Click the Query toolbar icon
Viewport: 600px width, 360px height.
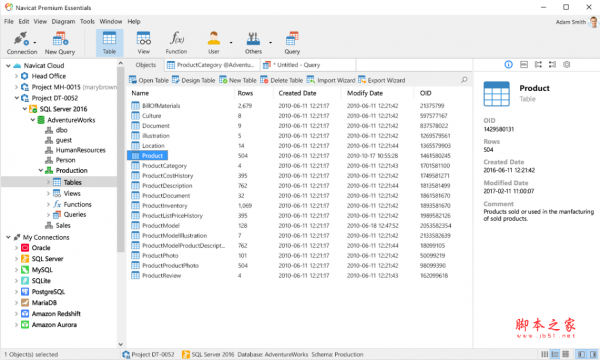292,43
